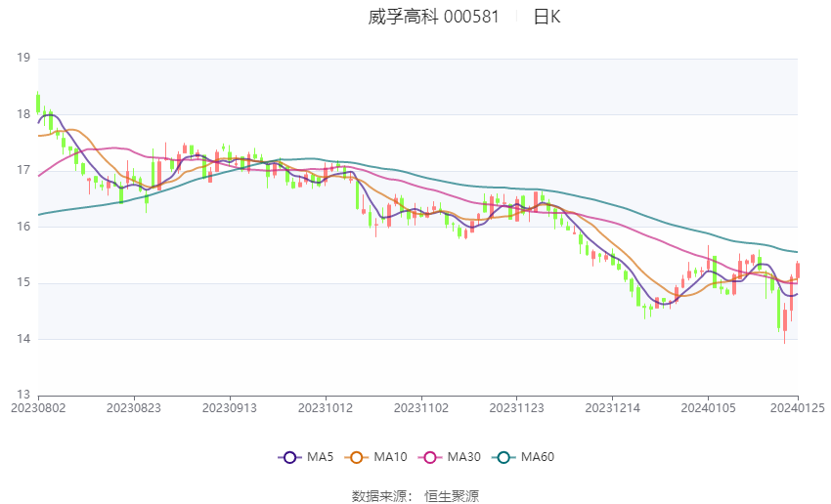Click the chart title 威孚高科 000581
The image size is (831, 504).
pos(433,17)
